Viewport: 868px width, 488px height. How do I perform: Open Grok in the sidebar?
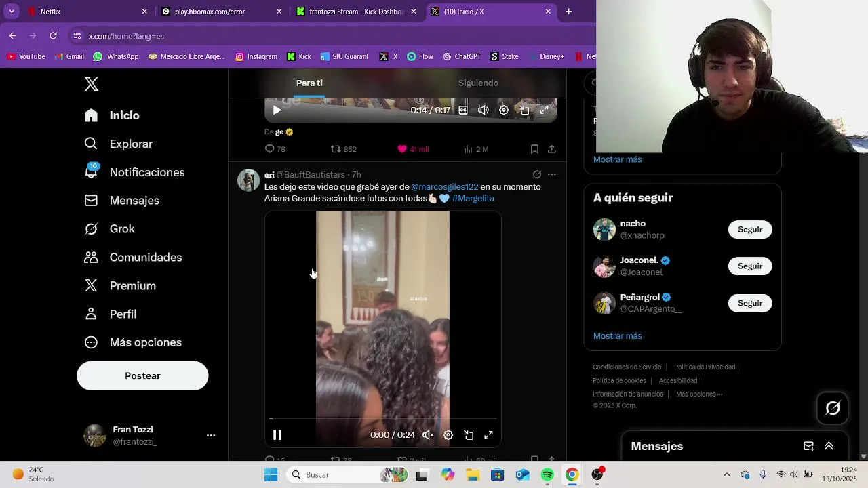tap(109, 229)
